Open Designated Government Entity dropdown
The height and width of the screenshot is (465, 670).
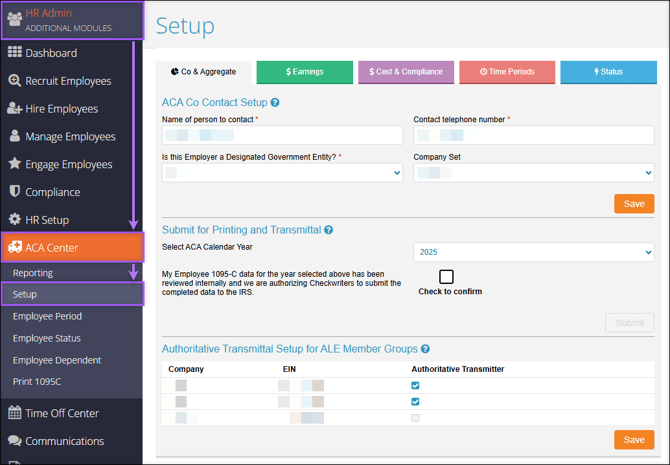pos(282,173)
